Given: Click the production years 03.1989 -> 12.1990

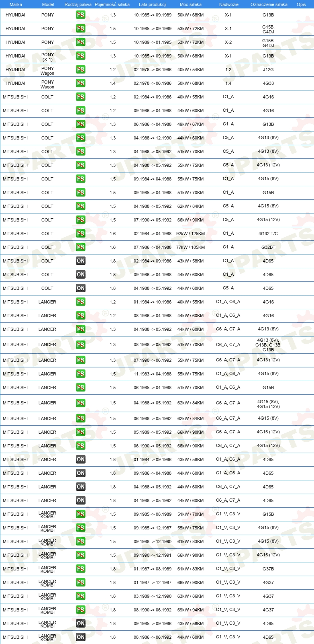Looking at the screenshot, I should click(x=153, y=596).
